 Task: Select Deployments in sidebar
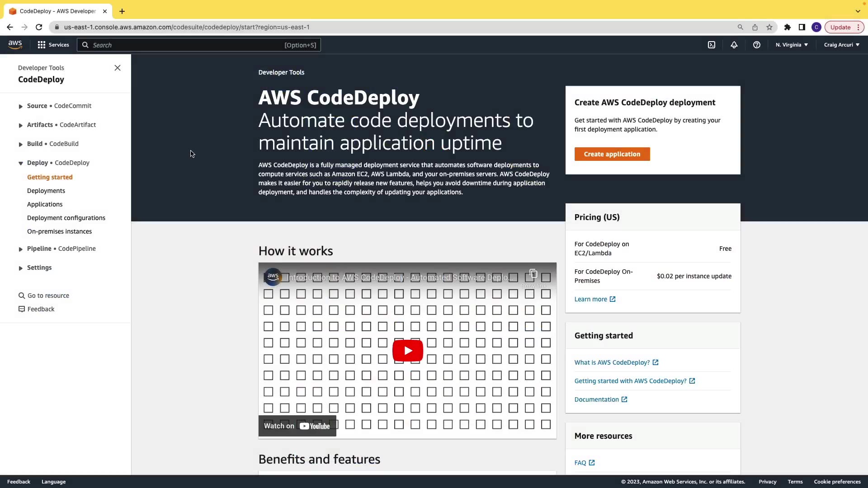tap(46, 191)
